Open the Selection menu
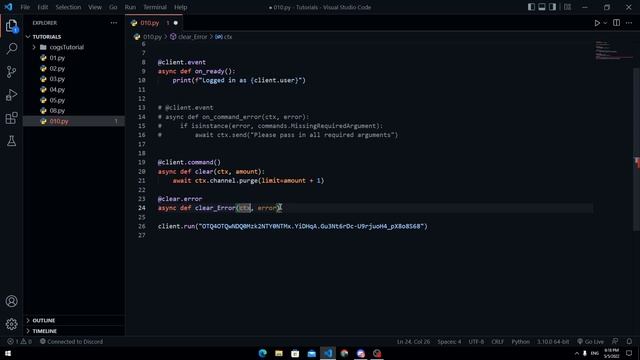The image size is (640, 360). (68, 7)
